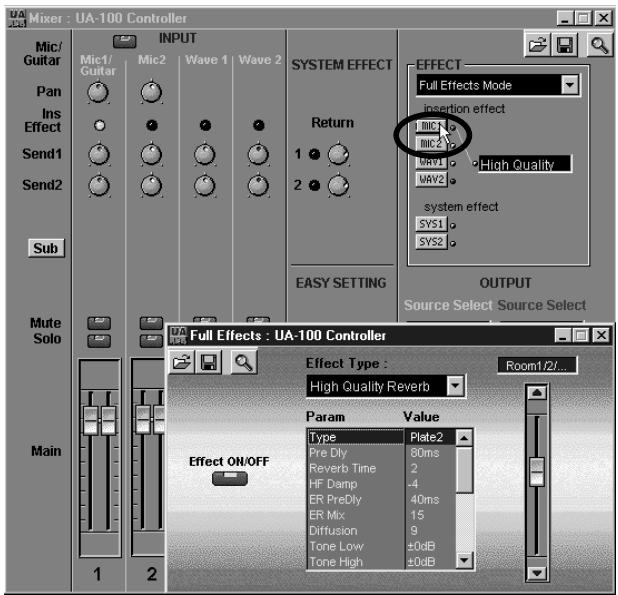
Task: Click the WAV1 insertion effect button
Action: point(431,162)
